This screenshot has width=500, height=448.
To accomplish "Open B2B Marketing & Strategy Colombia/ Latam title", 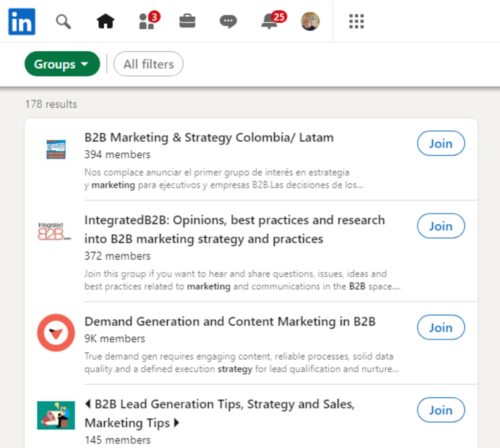I will [209, 137].
